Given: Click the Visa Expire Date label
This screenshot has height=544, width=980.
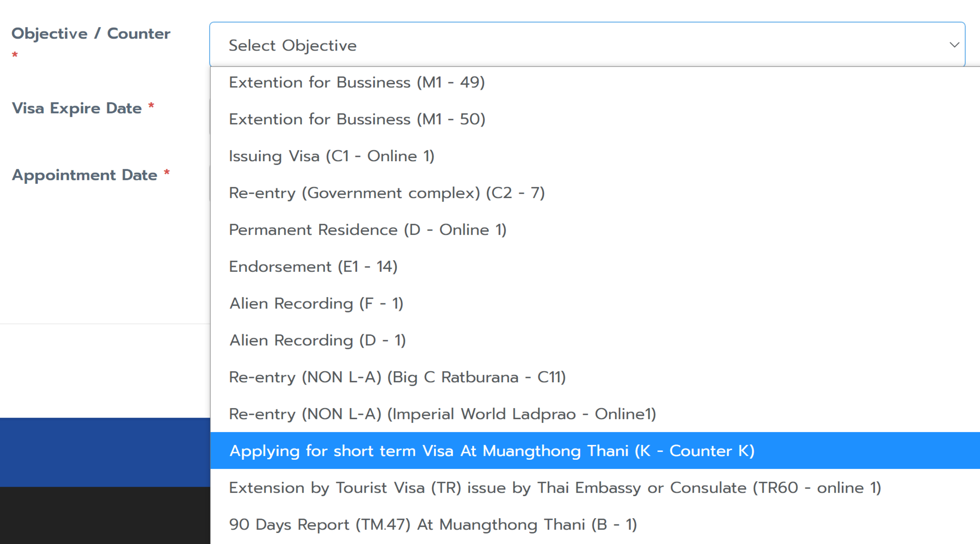Looking at the screenshot, I should pyautogui.click(x=77, y=108).
